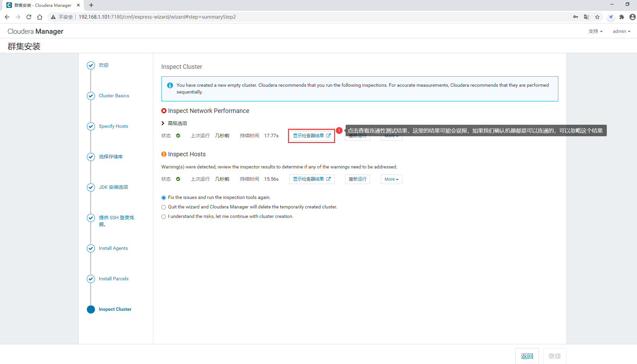Click the checkmark circle beside Install Agents
The image size is (637, 364).
91,248
